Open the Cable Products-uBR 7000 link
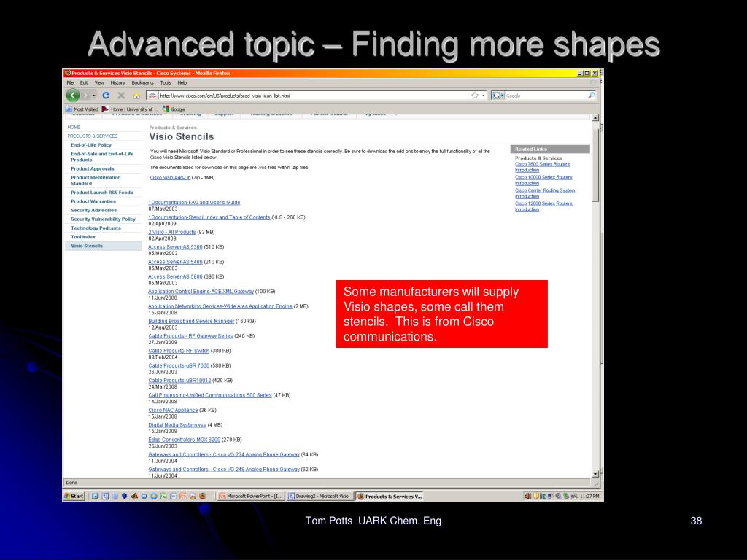Screen dimensions: 747x560 click(179, 365)
